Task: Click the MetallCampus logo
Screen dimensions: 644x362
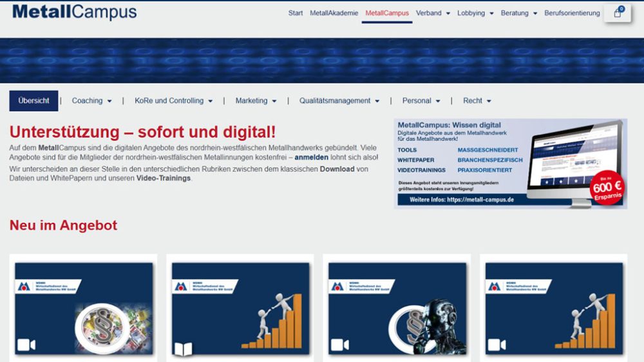Action: (74, 12)
